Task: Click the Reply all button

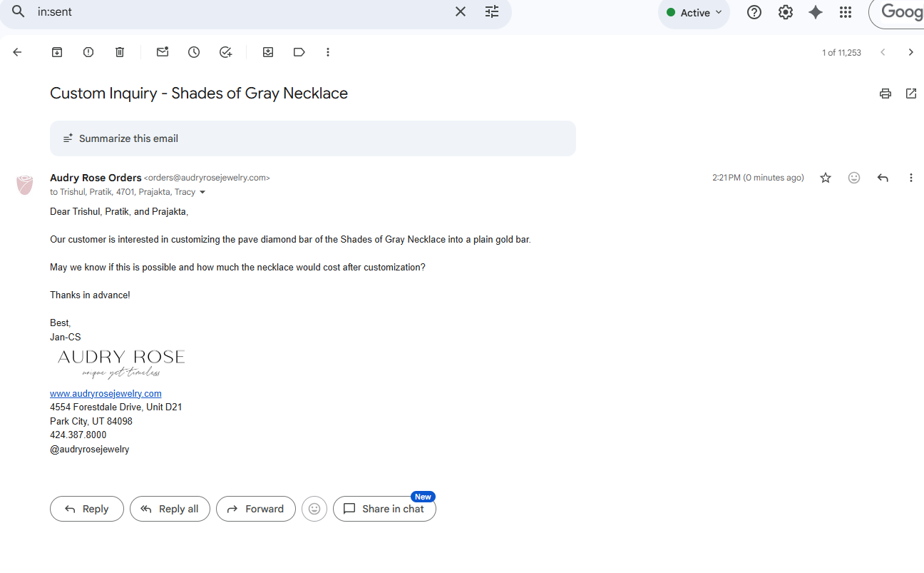Action: point(170,509)
